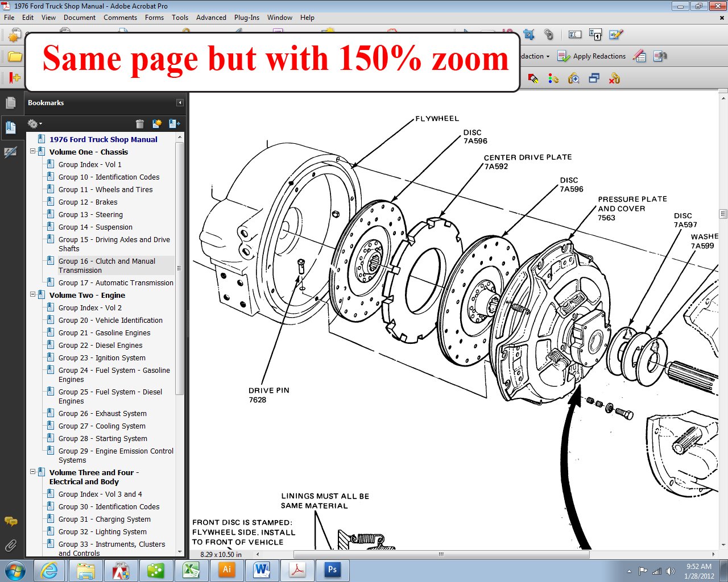Viewport: 728px width, 582px height.
Task: Click the Apply Redactions button
Action: pyautogui.click(x=591, y=56)
